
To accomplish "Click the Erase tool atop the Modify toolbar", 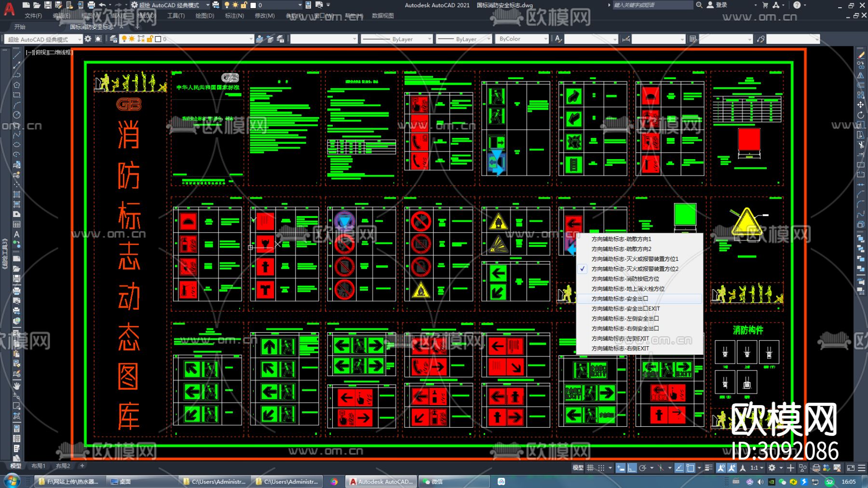I will (x=861, y=55).
